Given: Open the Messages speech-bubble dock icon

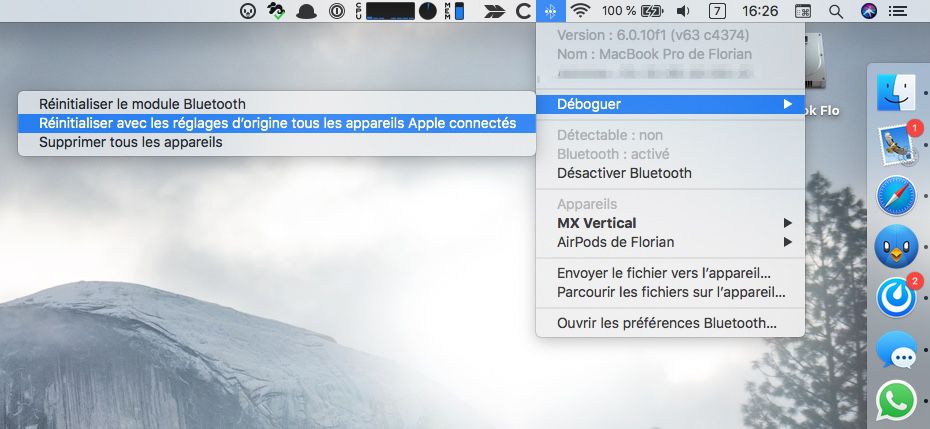Looking at the screenshot, I should point(896,350).
